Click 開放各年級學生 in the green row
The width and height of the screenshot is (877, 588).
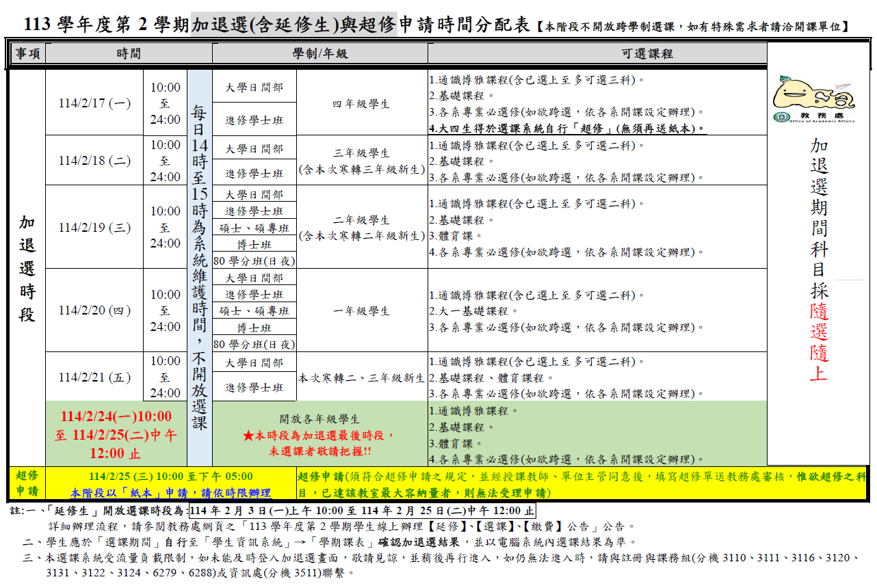(x=320, y=419)
